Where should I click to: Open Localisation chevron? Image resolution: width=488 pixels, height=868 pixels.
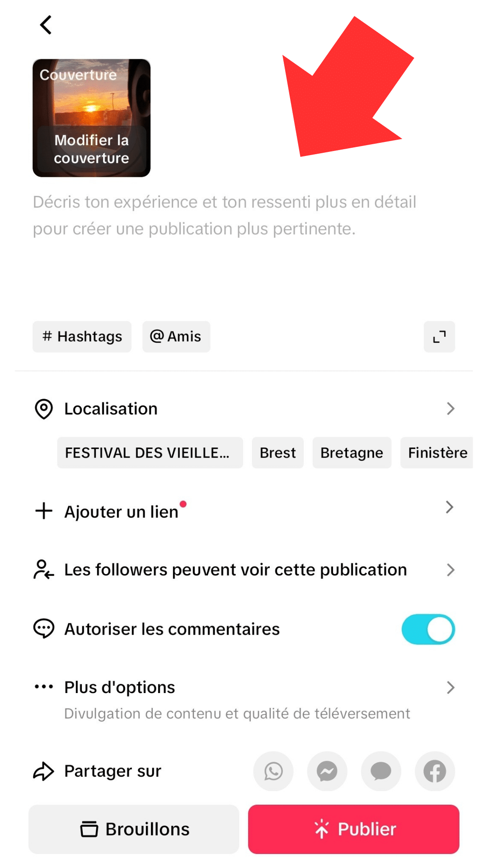pos(450,409)
